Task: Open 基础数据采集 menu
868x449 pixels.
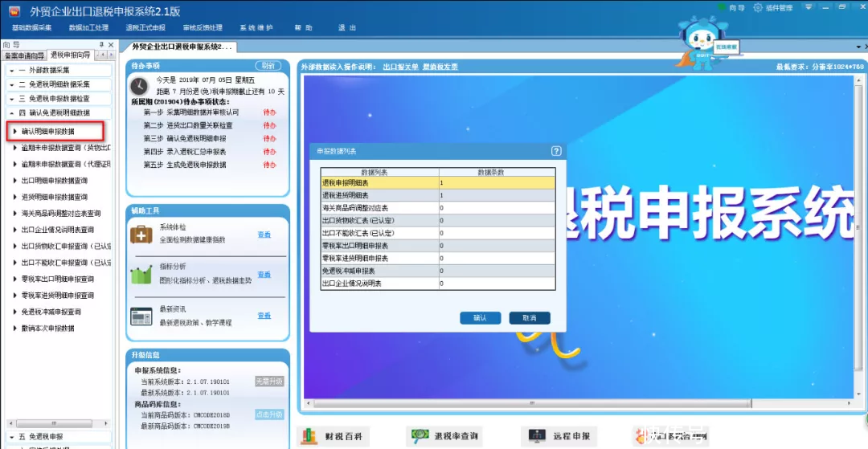Action: coord(31,27)
